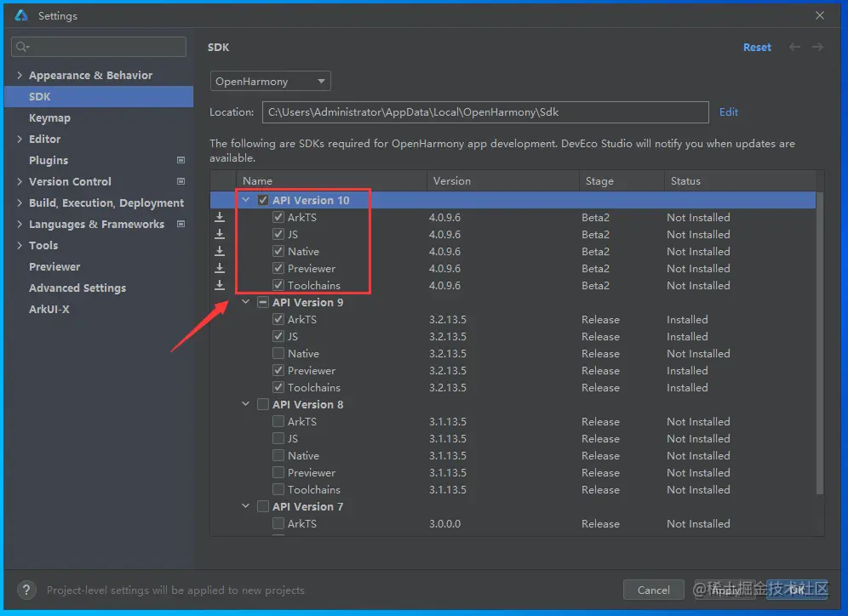Viewport: 848px width, 616px height.
Task: Click the Reset link
Action: [757, 47]
